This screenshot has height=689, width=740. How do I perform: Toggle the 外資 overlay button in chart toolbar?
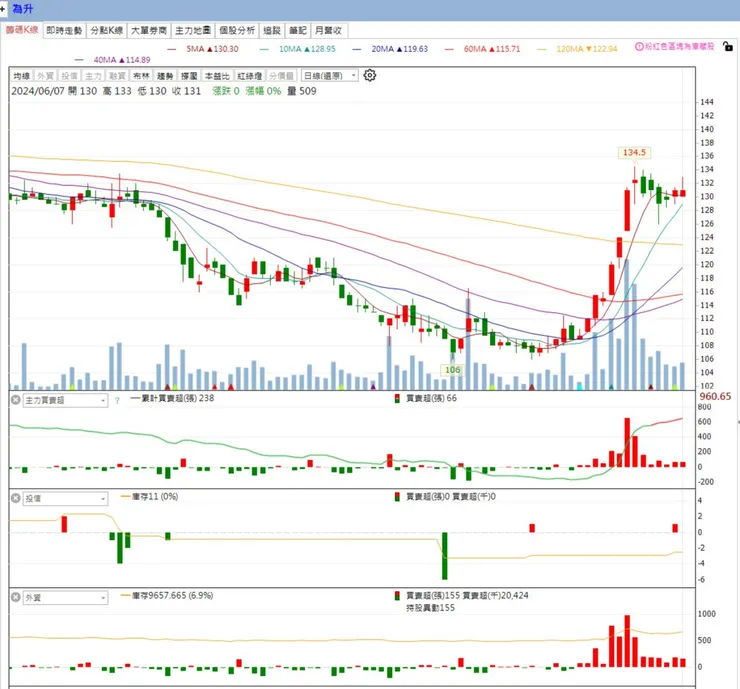point(46,76)
